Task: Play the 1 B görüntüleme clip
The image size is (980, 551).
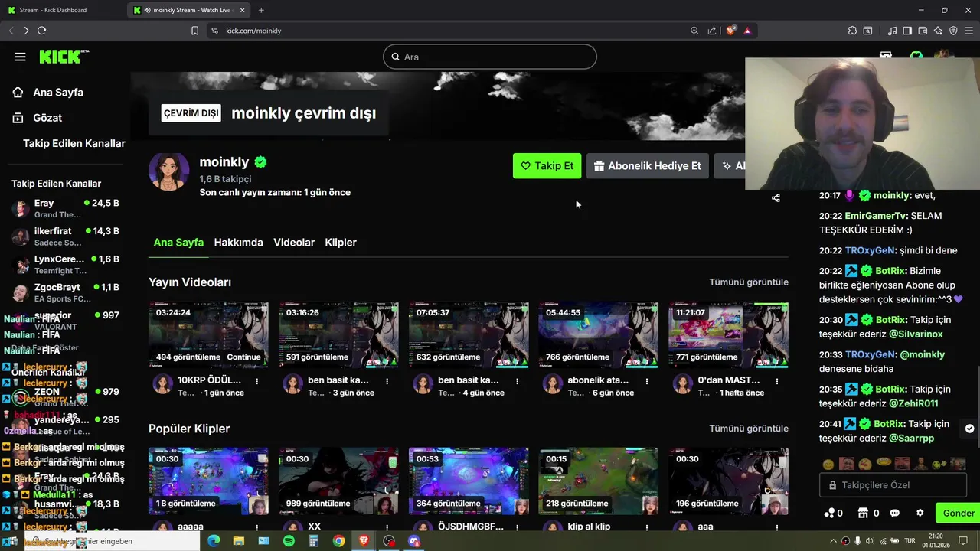Action: click(208, 481)
